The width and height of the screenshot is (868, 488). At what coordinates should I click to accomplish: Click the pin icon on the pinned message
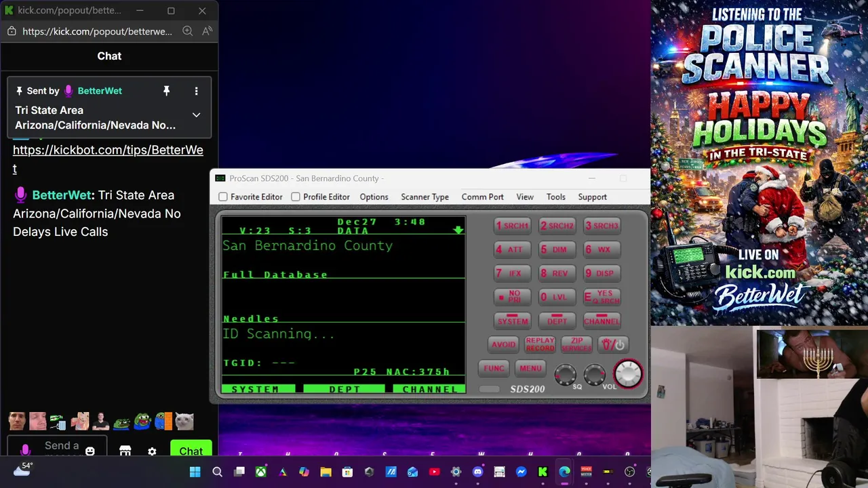(166, 91)
